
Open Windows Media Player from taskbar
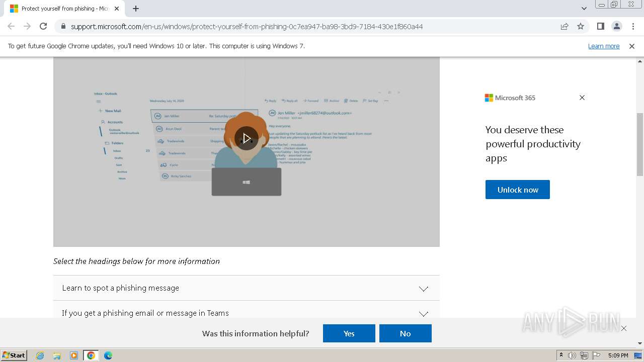click(74, 355)
